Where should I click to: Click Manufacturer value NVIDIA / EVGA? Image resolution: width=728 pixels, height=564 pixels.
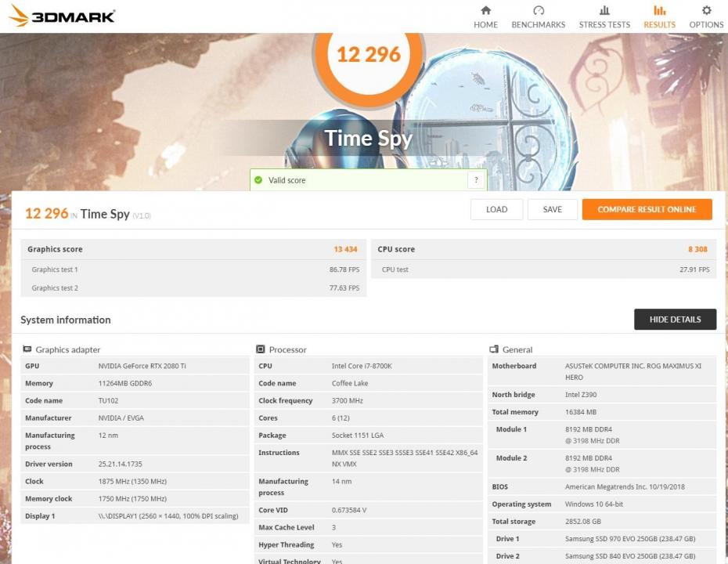[121, 418]
